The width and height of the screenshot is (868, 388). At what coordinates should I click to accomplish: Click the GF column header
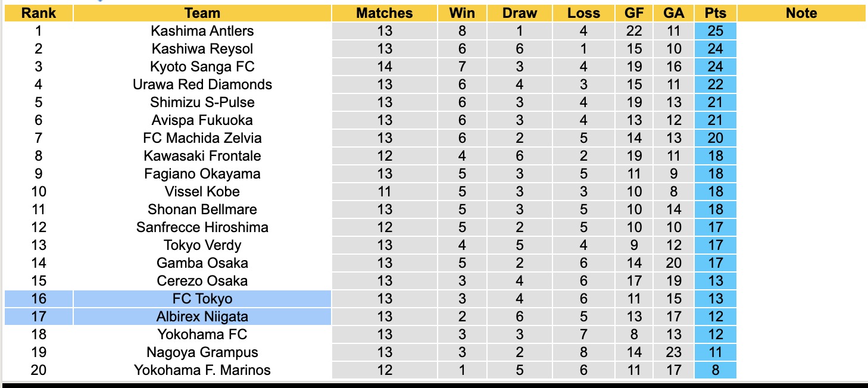click(634, 13)
